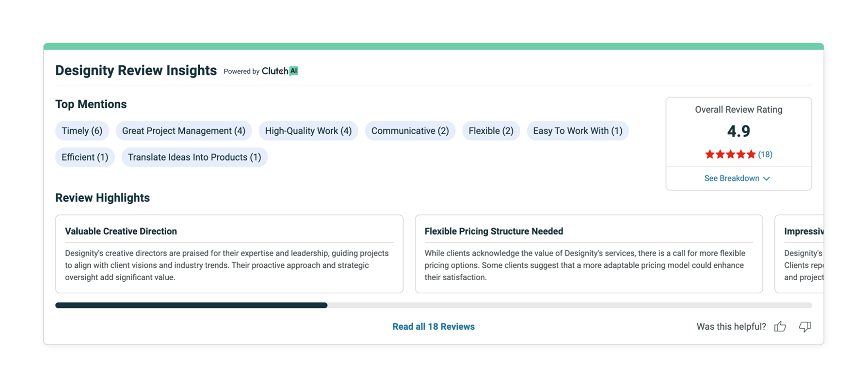Click the review highlights horizontal scrollbar thumb
Image resolution: width=868 pixels, height=389 pixels.
click(x=191, y=305)
